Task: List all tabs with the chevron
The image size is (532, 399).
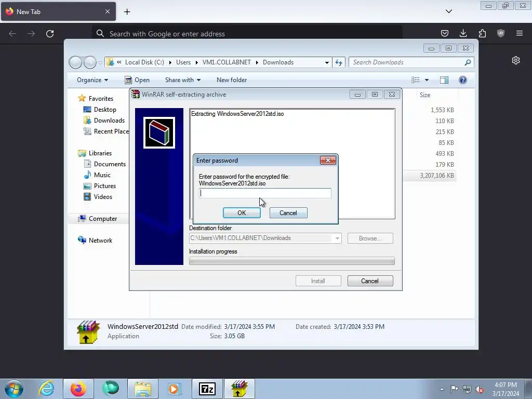Action: (x=449, y=11)
